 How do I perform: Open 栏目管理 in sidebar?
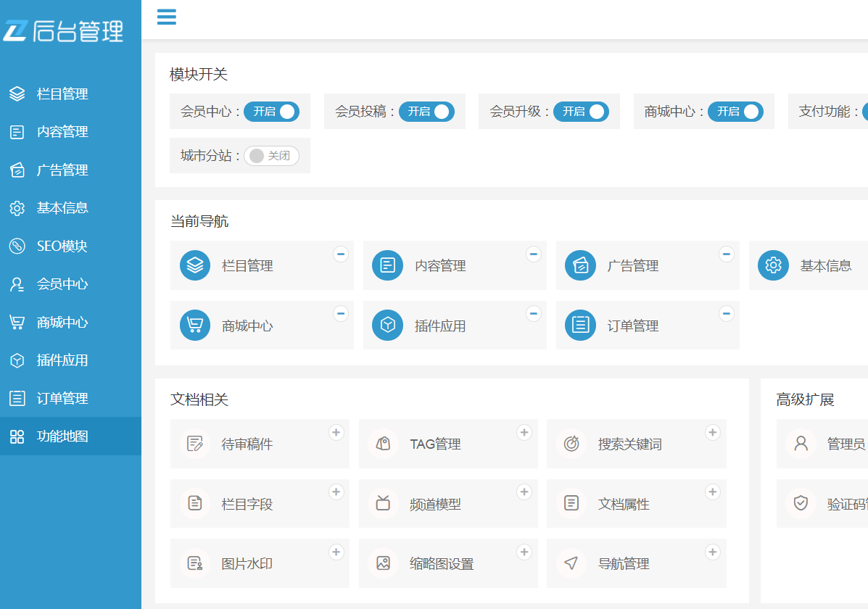(x=70, y=94)
